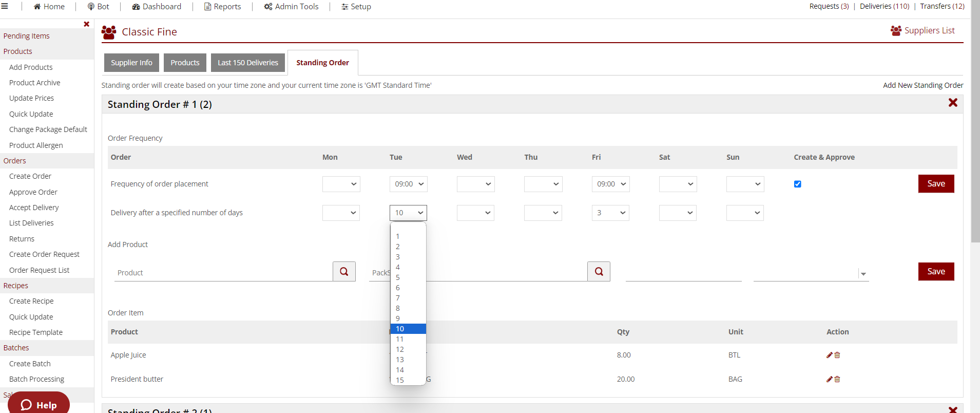The height and width of the screenshot is (413, 980).
Task: Select 12 in the days list
Action: [x=400, y=349]
